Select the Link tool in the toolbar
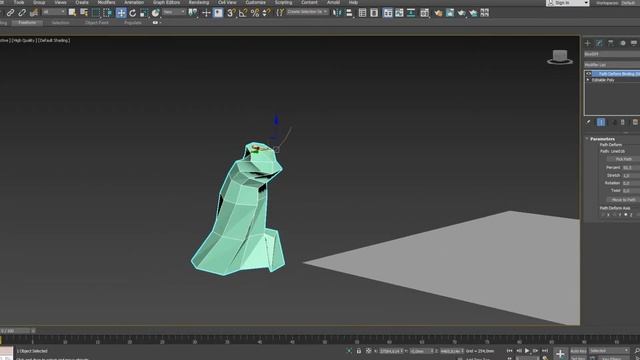 coord(10,13)
